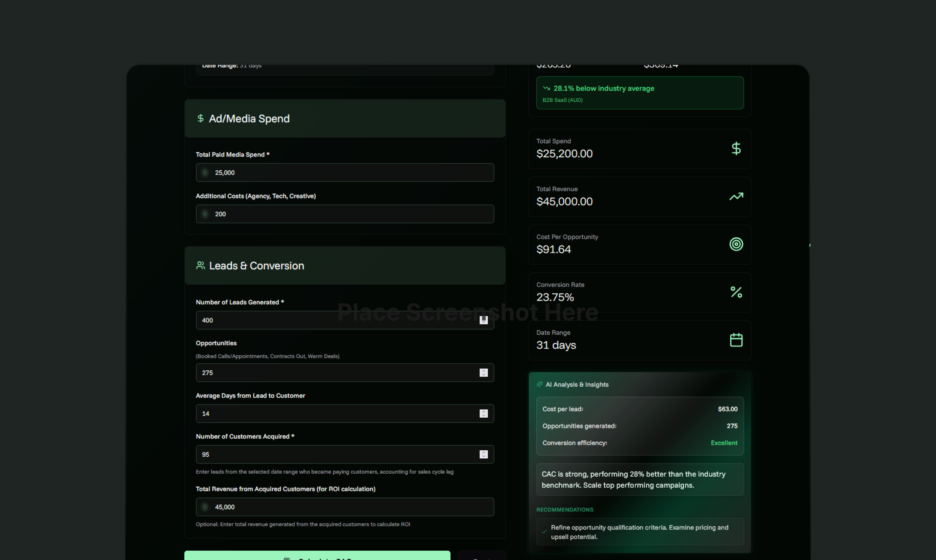The height and width of the screenshot is (560, 936).
Task: Click the 'Enter leads from the selected date range' hint
Action: pyautogui.click(x=325, y=472)
